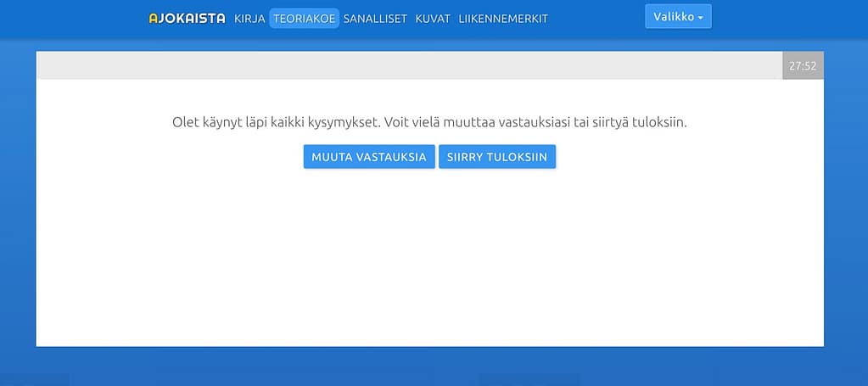
Task: Select the highlighted TEORIAKOE tab
Action: point(304,18)
